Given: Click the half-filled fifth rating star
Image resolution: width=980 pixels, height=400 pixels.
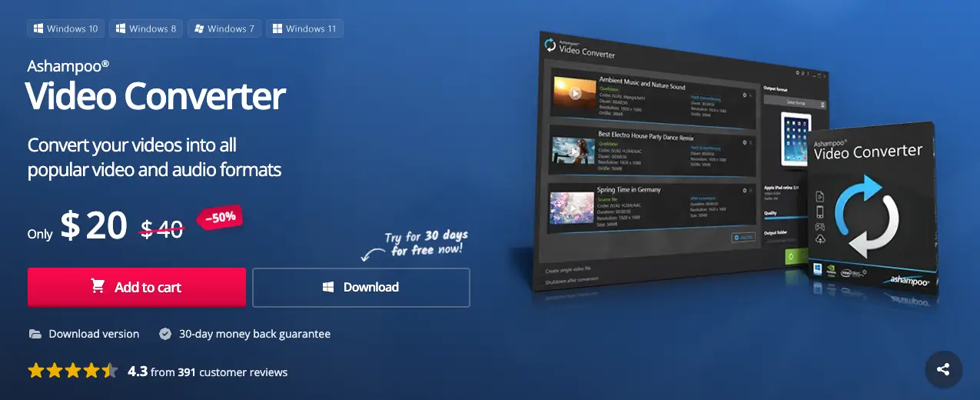Looking at the screenshot, I should [110, 372].
